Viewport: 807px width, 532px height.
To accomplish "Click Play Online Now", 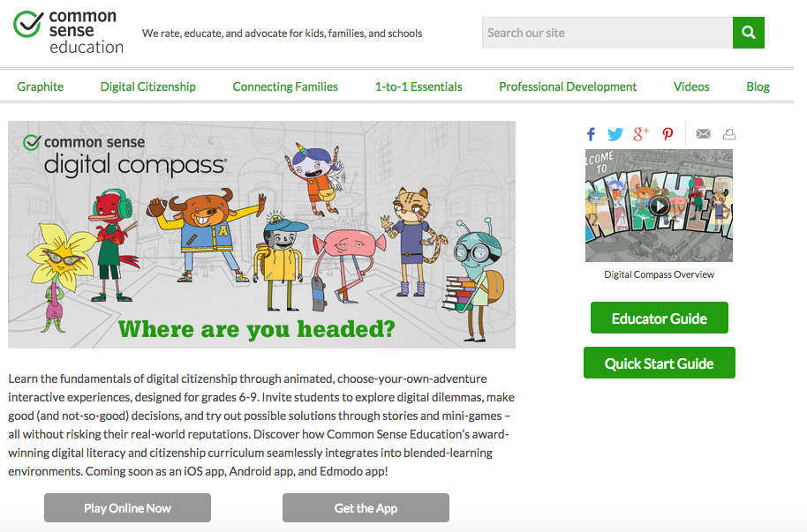I will coord(126,507).
